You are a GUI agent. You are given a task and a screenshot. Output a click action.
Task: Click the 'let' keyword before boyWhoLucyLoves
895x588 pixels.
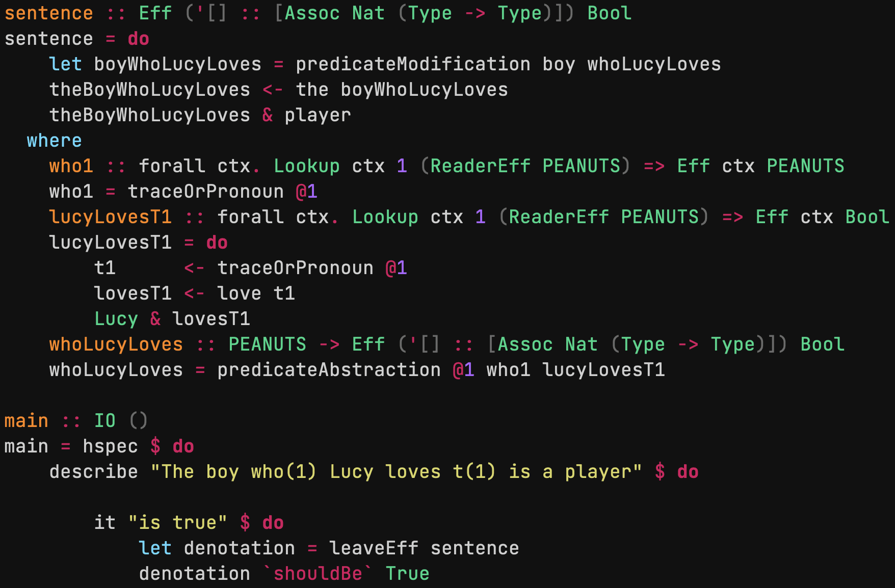pos(65,64)
